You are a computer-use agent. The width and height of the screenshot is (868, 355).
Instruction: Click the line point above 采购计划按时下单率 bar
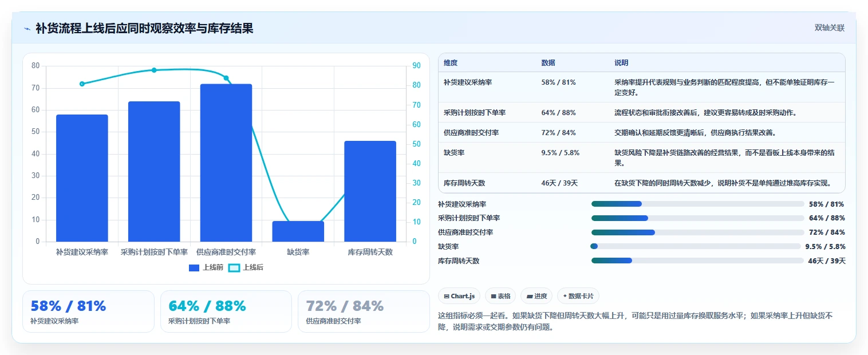[154, 70]
